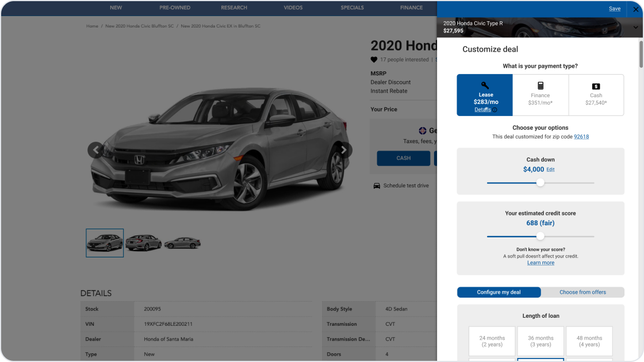Switch to Configure my deal tab
The image size is (644, 362).
(x=499, y=292)
